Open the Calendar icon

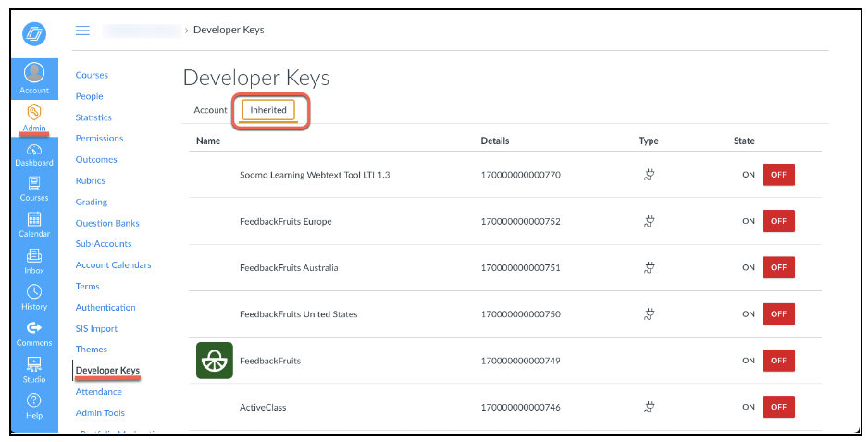coord(34,219)
